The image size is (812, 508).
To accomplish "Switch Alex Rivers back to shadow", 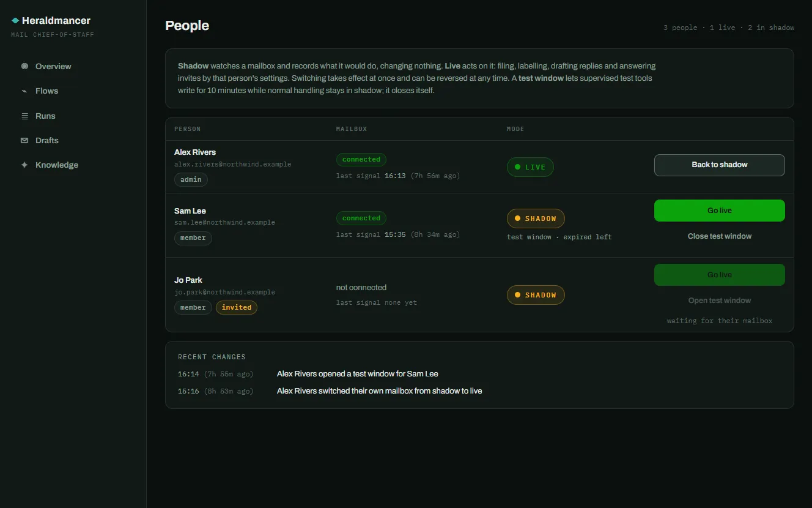I will (x=719, y=165).
